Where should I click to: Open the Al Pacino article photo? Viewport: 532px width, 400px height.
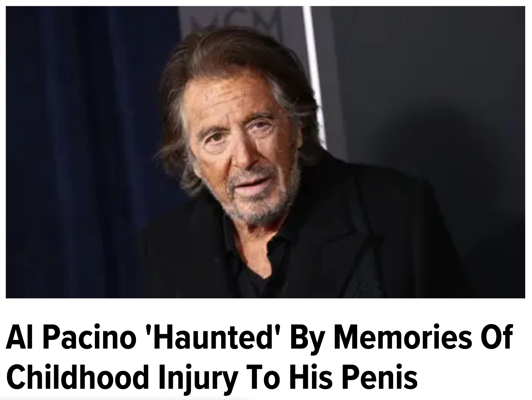[265, 152]
